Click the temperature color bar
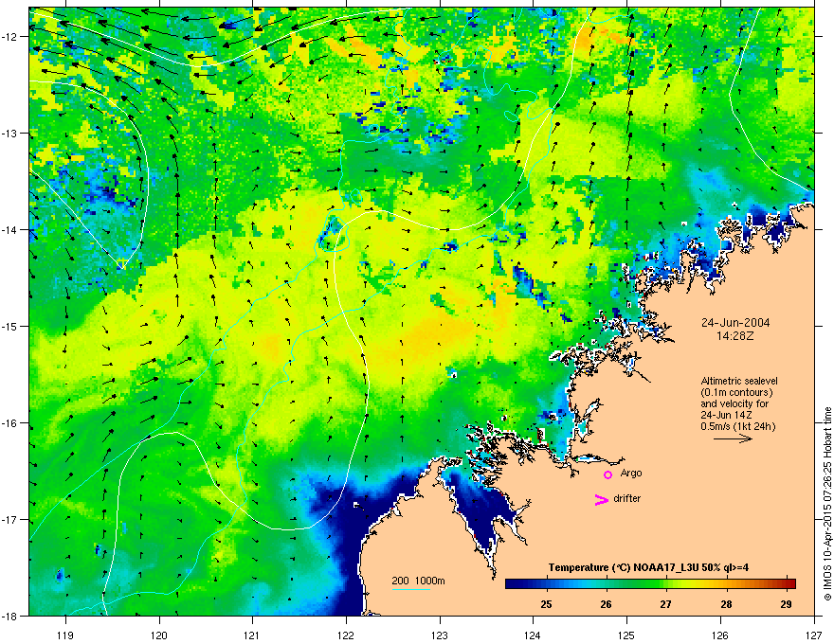 (650, 583)
